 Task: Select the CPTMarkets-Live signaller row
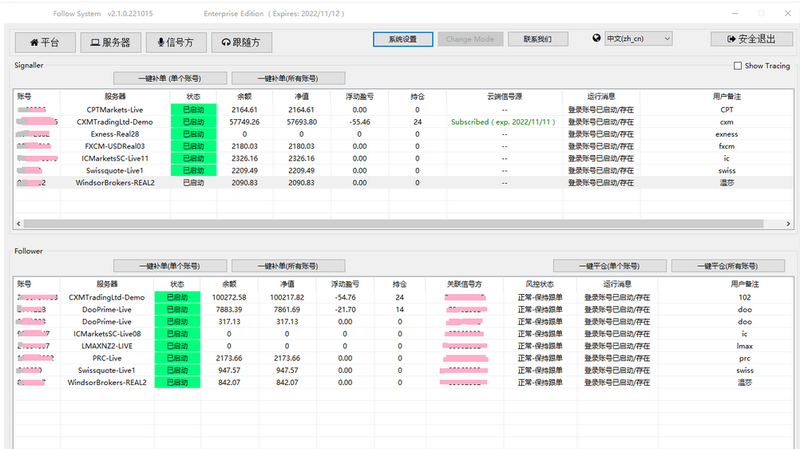(403, 110)
